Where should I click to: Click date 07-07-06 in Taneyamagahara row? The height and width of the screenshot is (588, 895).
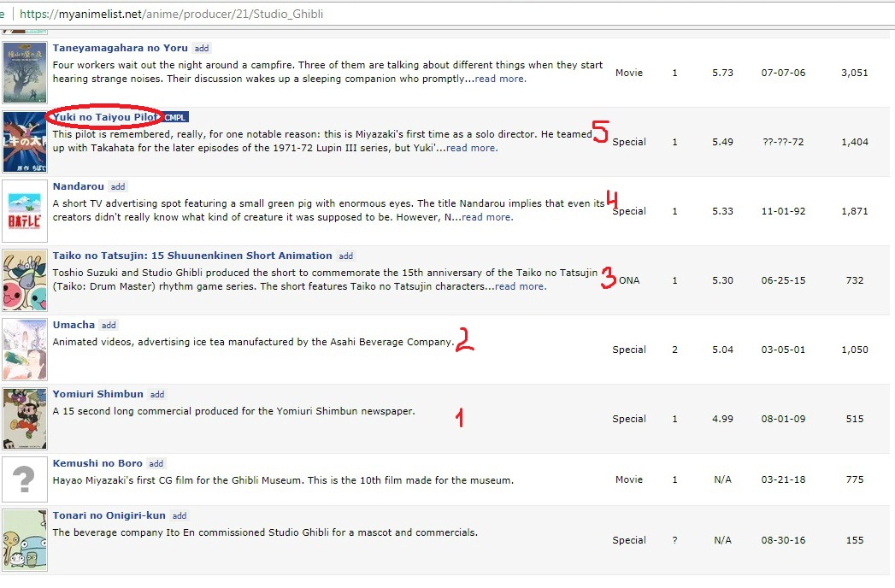point(783,73)
